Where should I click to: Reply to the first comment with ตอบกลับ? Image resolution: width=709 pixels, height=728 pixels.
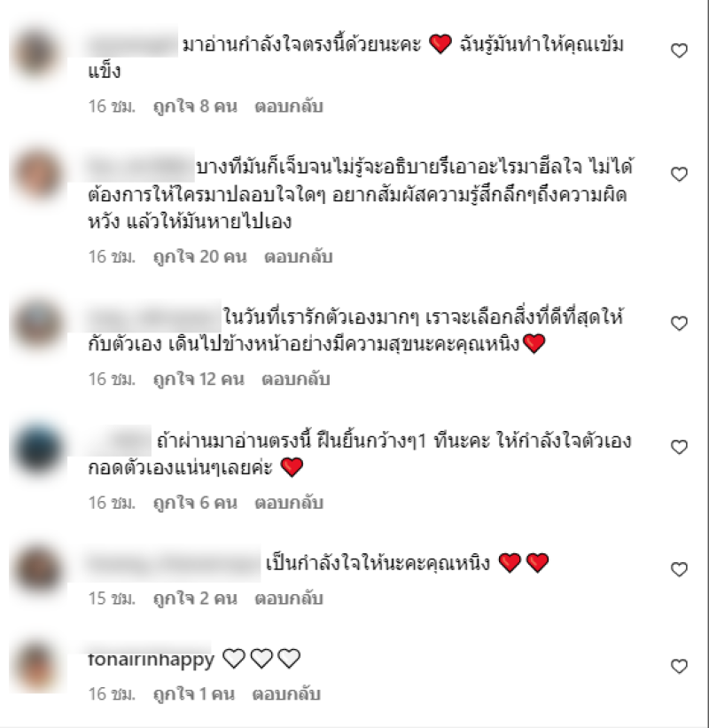pos(289,106)
